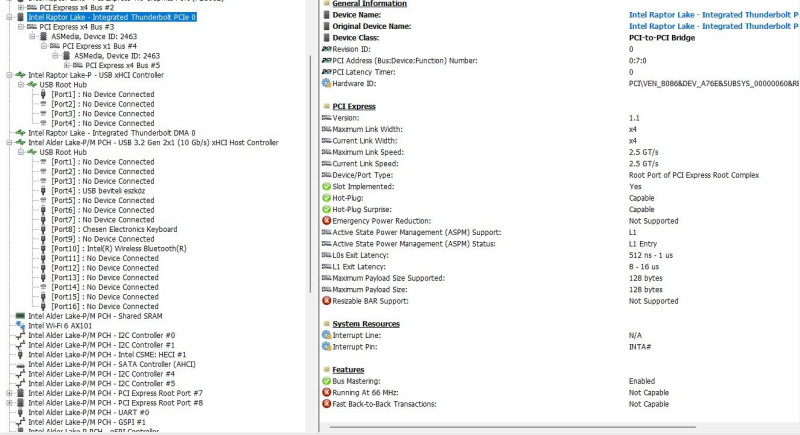Click the I2C Controller #0 icon
This screenshot has height=435, width=800.
point(20,336)
